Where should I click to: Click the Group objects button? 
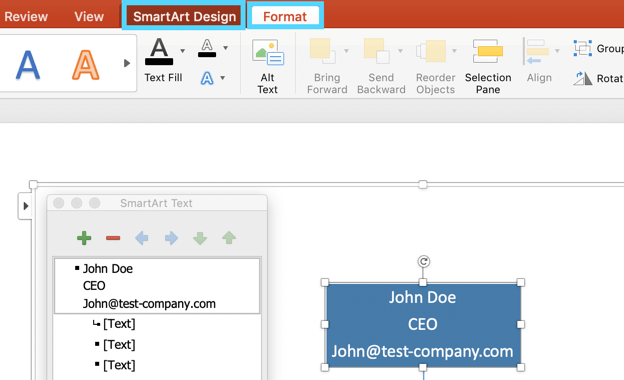click(x=598, y=49)
